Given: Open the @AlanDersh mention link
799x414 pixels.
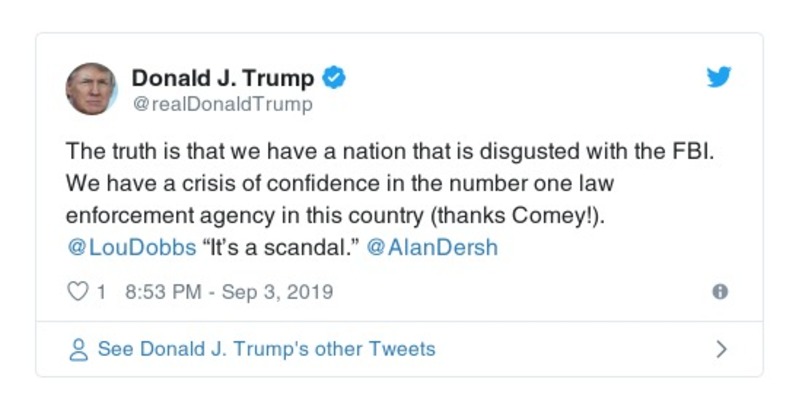Looking at the screenshot, I should (432, 248).
